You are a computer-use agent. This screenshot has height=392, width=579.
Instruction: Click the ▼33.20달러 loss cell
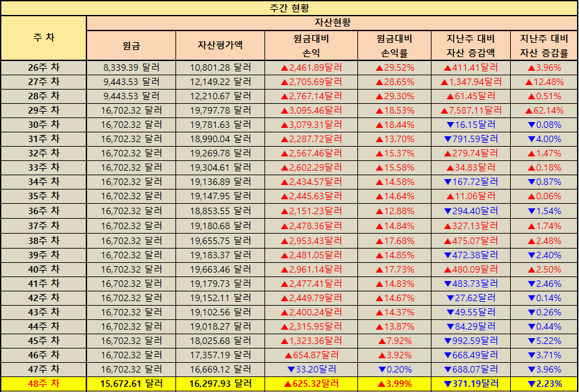point(311,369)
